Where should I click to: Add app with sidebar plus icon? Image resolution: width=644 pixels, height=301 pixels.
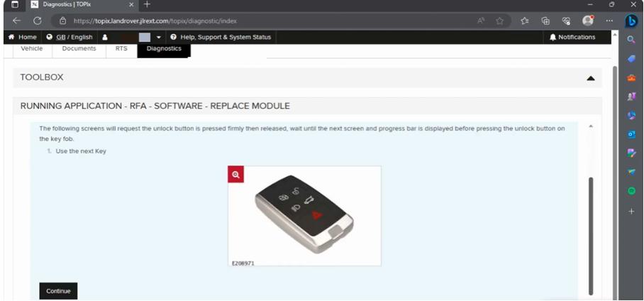tap(631, 211)
